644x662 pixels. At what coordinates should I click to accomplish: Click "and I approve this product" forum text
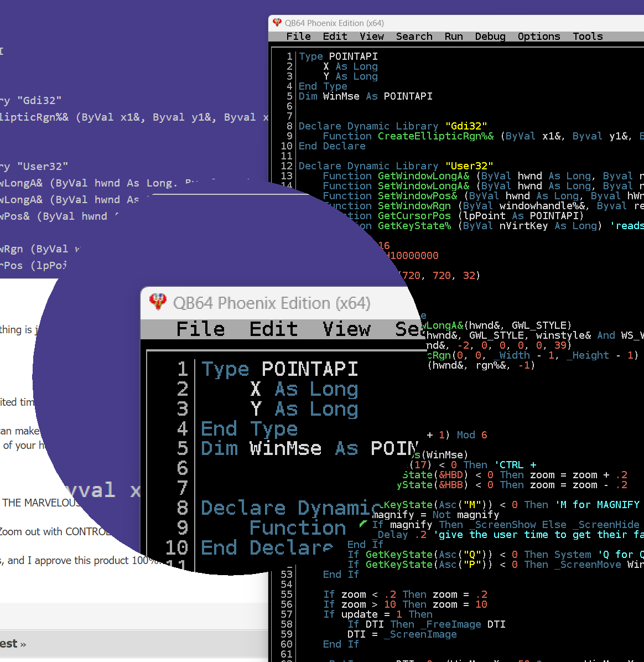pyautogui.click(x=68, y=560)
